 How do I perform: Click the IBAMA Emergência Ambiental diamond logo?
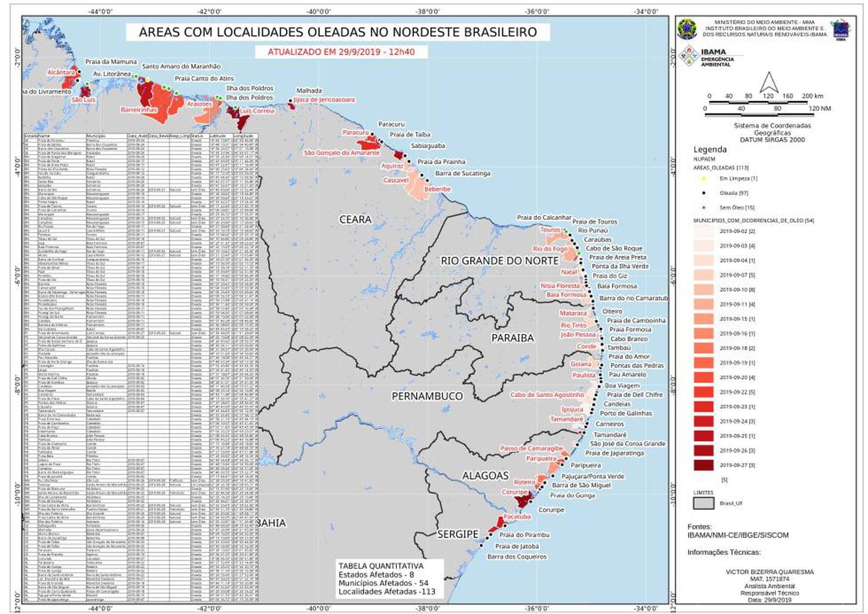pos(689,56)
